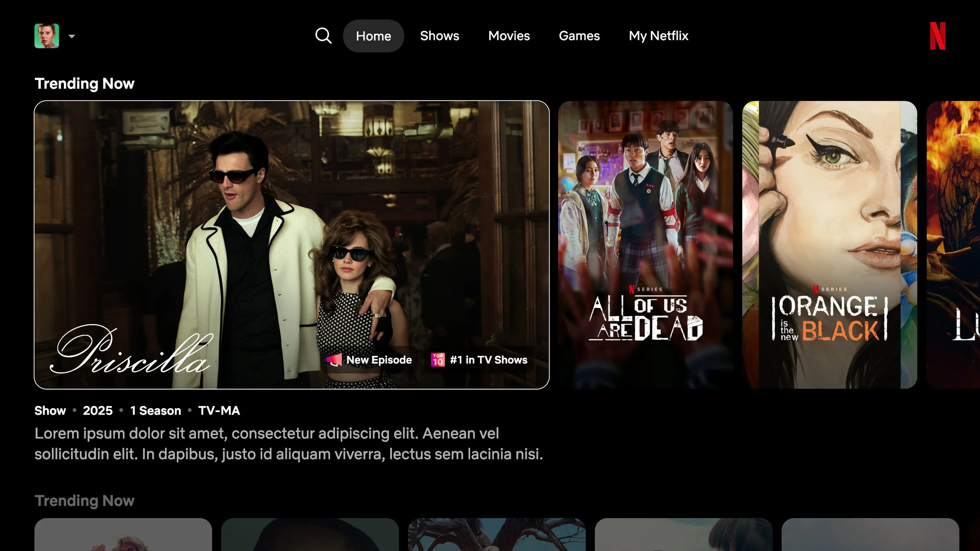This screenshot has height=551, width=980.
Task: Select the bare tree thumbnail in lower row
Action: click(x=496, y=534)
